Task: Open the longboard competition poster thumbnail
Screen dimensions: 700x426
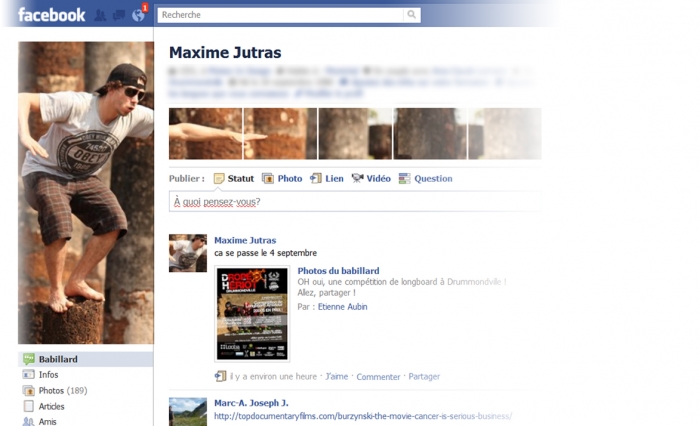Action: pos(252,313)
